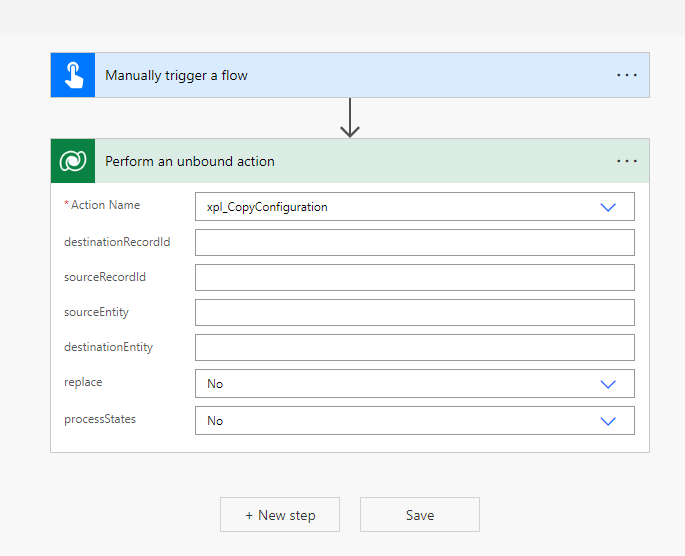
Task: Click the Dataverse unbound action icon
Action: (73, 161)
